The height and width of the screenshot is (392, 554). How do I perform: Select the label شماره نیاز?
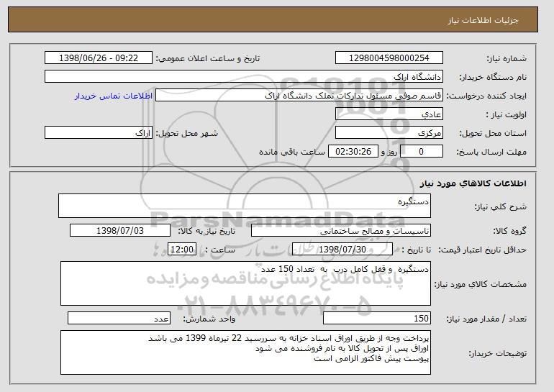507,58
